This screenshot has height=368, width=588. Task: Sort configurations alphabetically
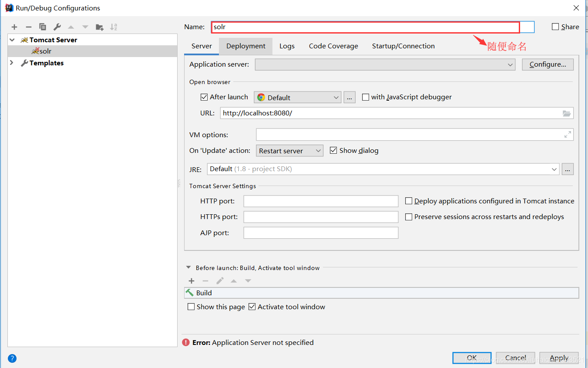[114, 27]
